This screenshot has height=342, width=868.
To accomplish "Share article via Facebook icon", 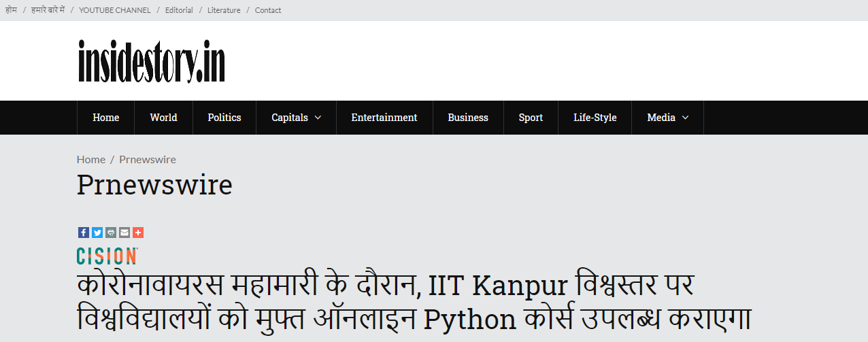I will pos(84,233).
